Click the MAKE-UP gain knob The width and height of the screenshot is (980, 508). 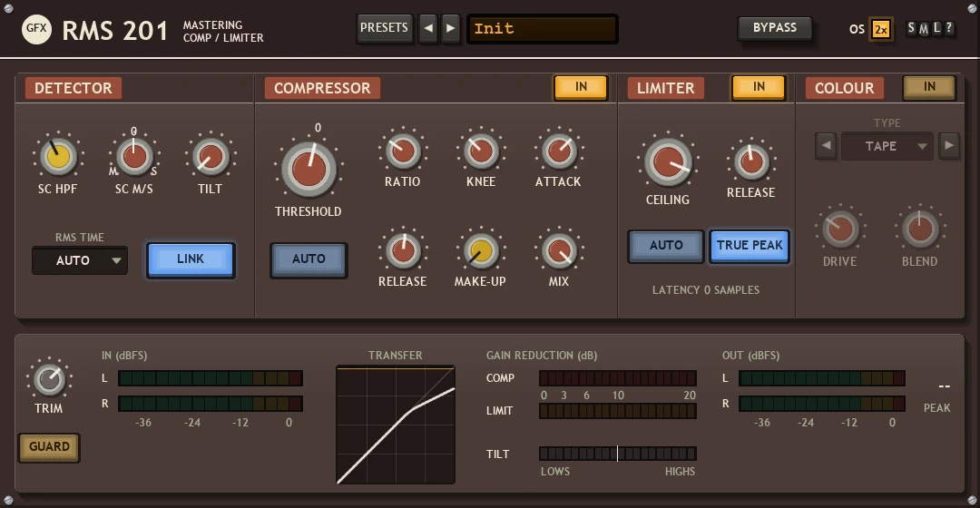point(481,250)
